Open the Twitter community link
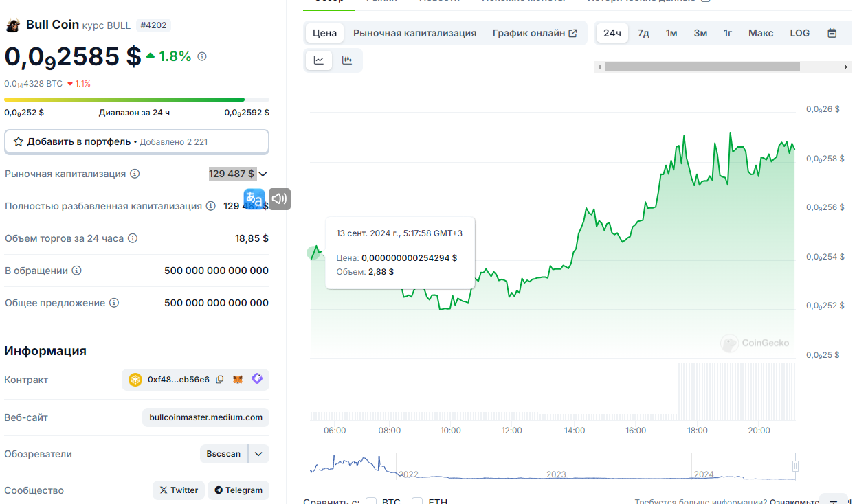Image resolution: width=857 pixels, height=504 pixels. 179,490
